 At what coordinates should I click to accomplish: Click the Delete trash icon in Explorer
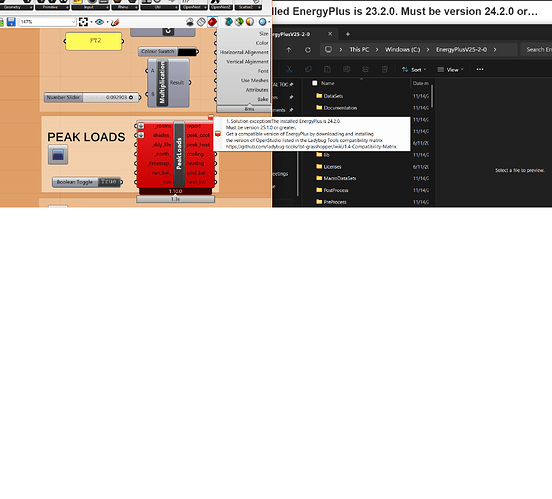click(x=385, y=69)
